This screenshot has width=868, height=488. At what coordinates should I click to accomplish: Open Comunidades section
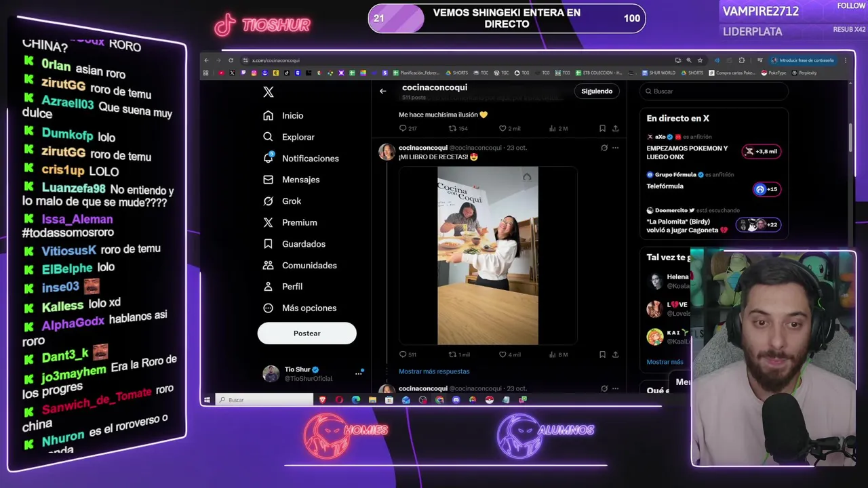300,266
